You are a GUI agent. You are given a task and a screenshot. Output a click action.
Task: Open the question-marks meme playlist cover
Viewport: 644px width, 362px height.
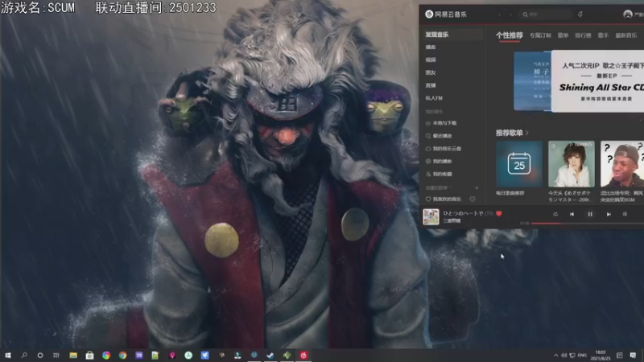pos(622,164)
